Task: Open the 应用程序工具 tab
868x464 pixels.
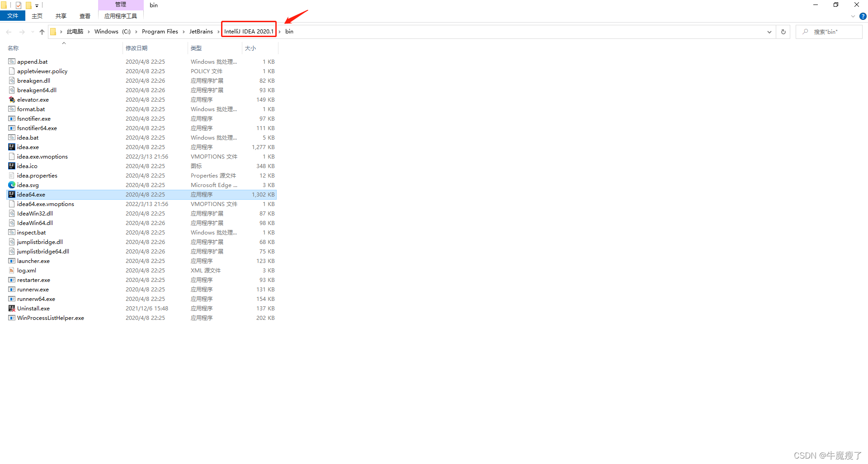Action: point(121,16)
